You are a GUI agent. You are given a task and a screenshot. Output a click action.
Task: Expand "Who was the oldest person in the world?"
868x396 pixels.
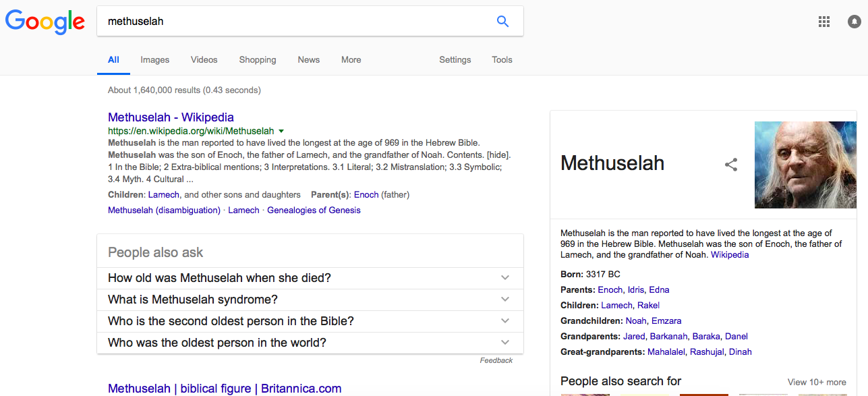click(x=505, y=343)
